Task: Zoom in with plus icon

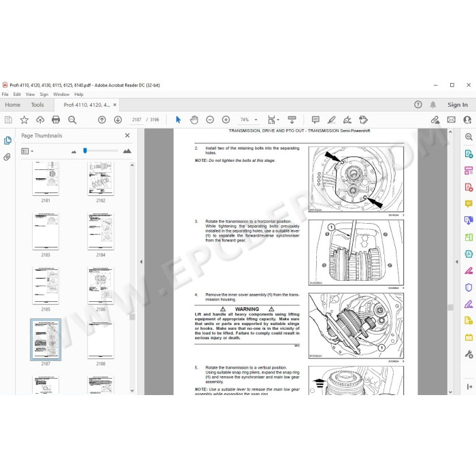Action: pos(226,120)
